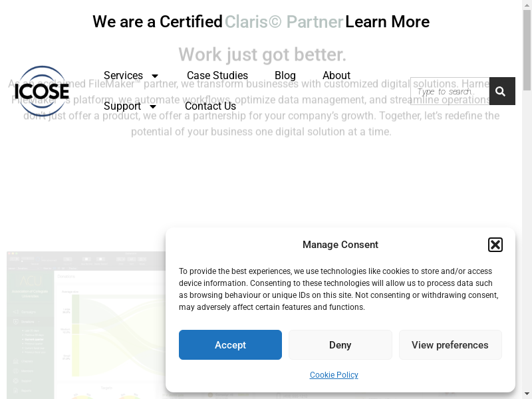Click the Learn More banner link
The height and width of the screenshot is (399, 532).
click(387, 22)
